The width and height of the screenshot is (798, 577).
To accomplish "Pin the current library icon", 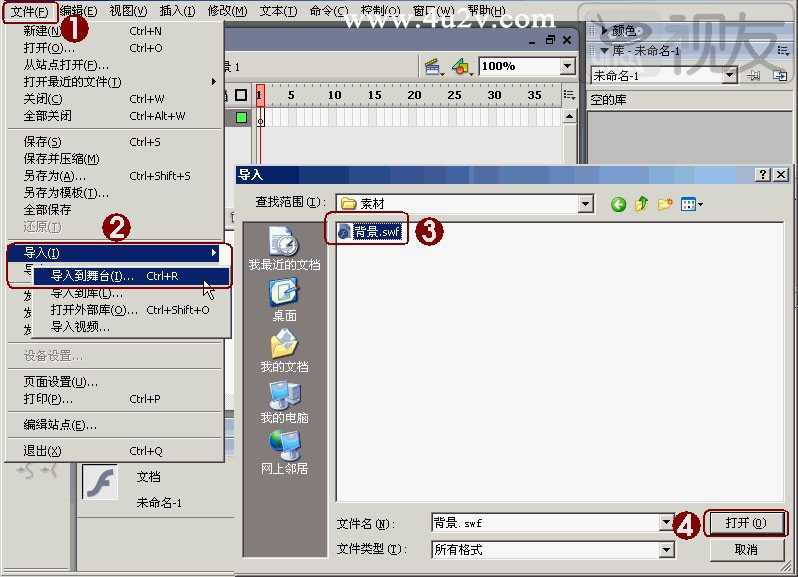I will pyautogui.click(x=754, y=76).
